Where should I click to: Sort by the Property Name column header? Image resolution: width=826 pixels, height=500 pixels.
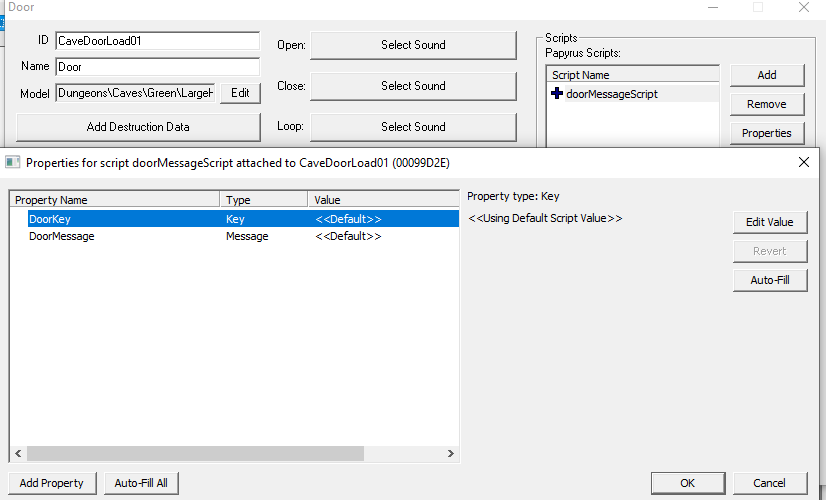(x=115, y=200)
